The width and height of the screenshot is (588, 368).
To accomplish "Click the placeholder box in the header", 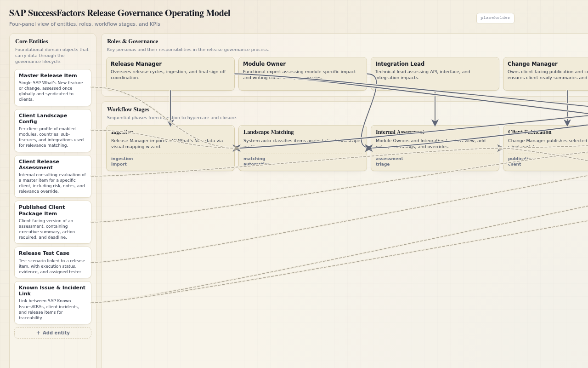I will (x=495, y=18).
